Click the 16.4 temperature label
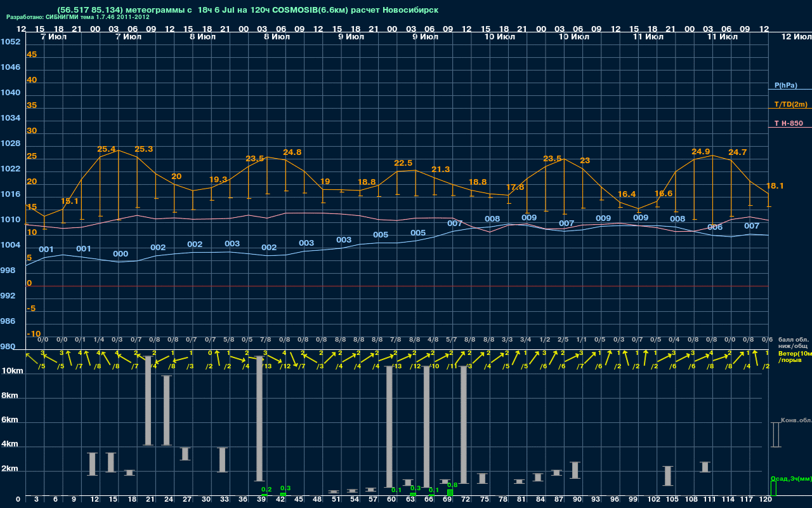The width and height of the screenshot is (812, 508). pyautogui.click(x=626, y=194)
